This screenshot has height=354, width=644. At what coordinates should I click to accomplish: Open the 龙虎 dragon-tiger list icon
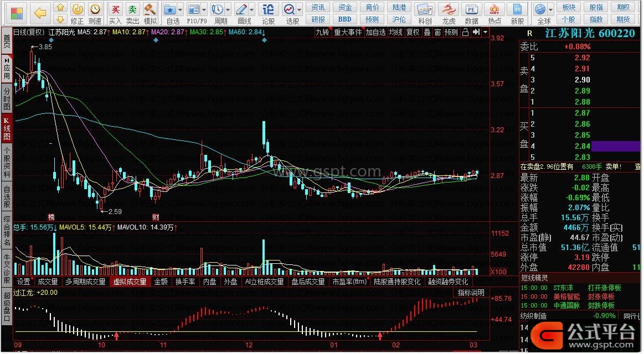[x=449, y=13]
